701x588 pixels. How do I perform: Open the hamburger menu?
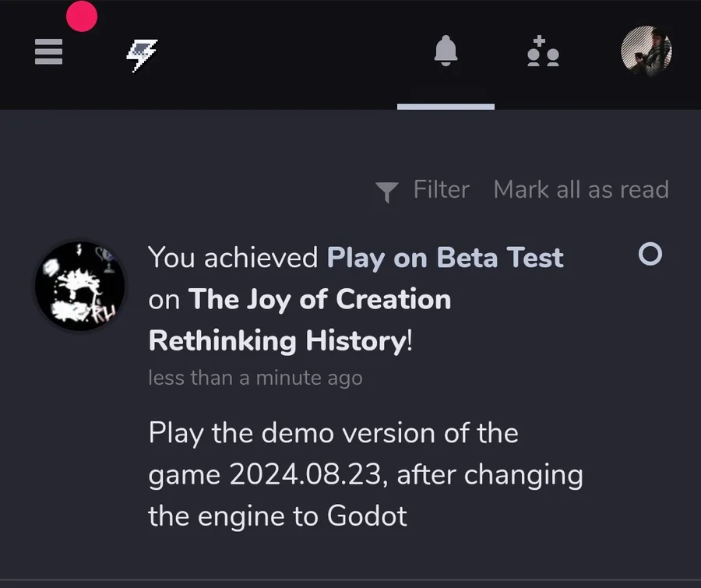click(48, 51)
